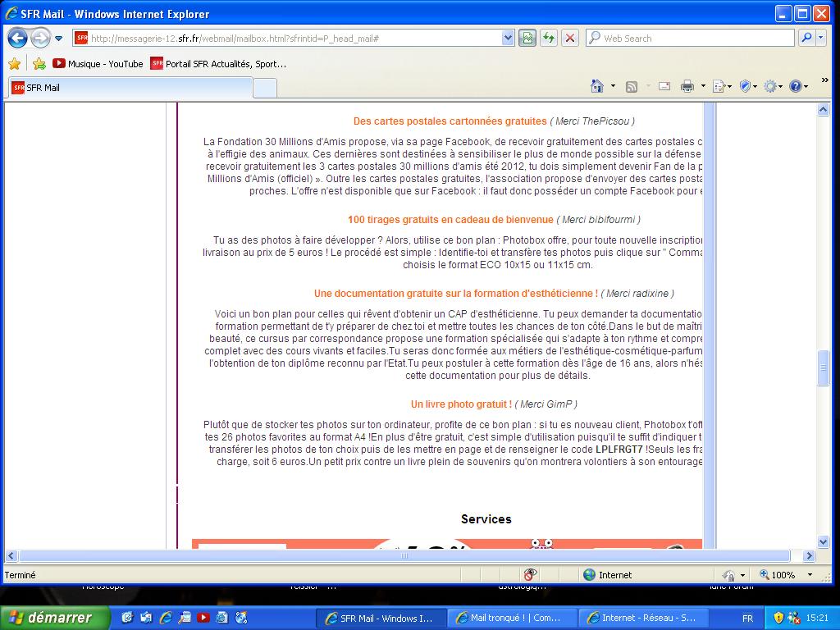840x630 pixels.
Task: Click the horizontal scrollbar right arrow
Action: click(x=810, y=556)
